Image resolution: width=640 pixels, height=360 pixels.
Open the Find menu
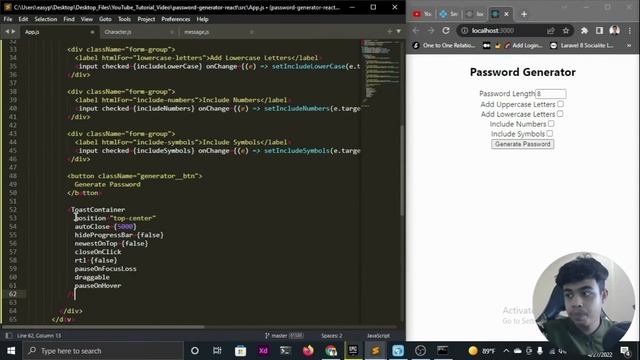point(69,19)
